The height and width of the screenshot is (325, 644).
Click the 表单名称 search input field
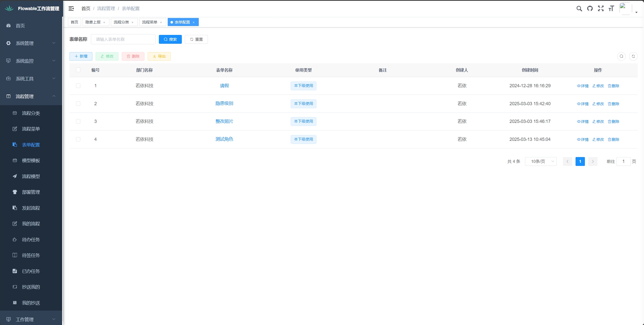[x=123, y=39]
